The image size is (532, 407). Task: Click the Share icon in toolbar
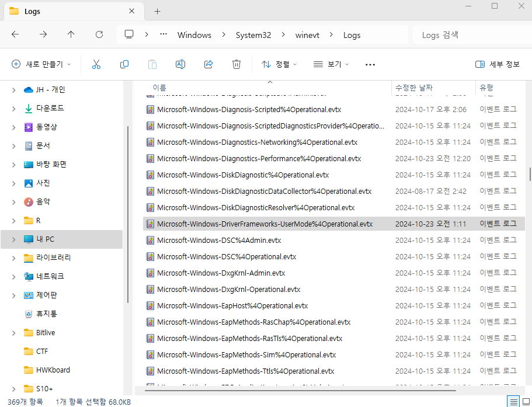click(x=208, y=64)
